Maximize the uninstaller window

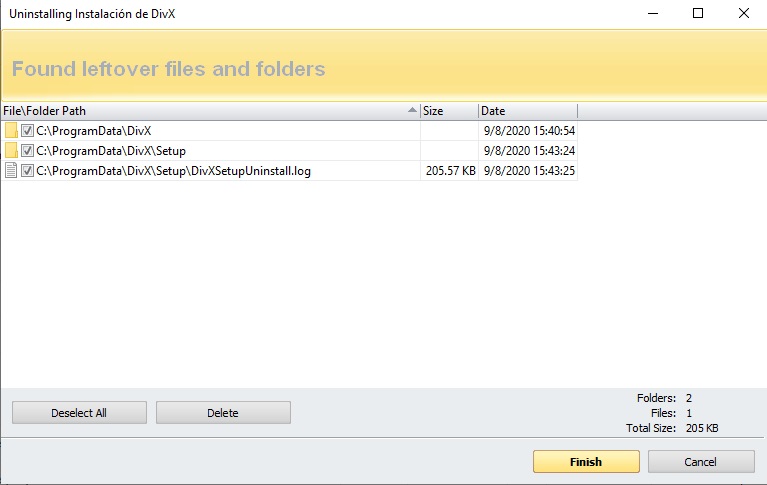point(697,14)
